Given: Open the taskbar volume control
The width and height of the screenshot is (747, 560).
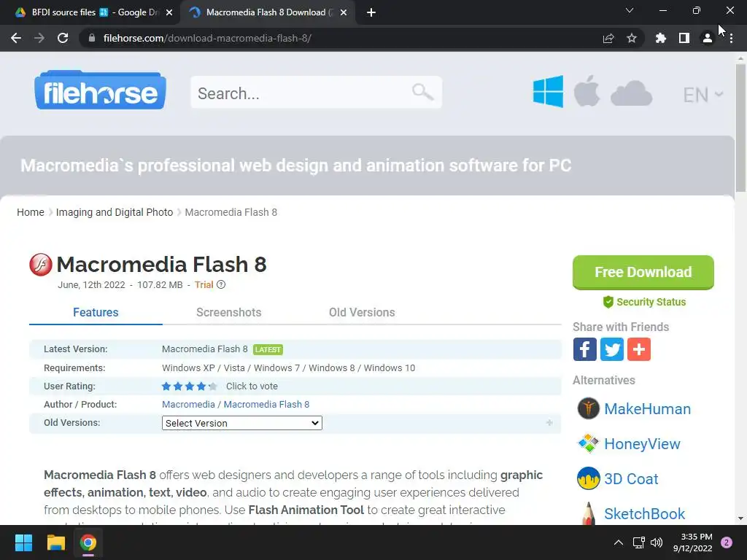Looking at the screenshot, I should coord(657,542).
